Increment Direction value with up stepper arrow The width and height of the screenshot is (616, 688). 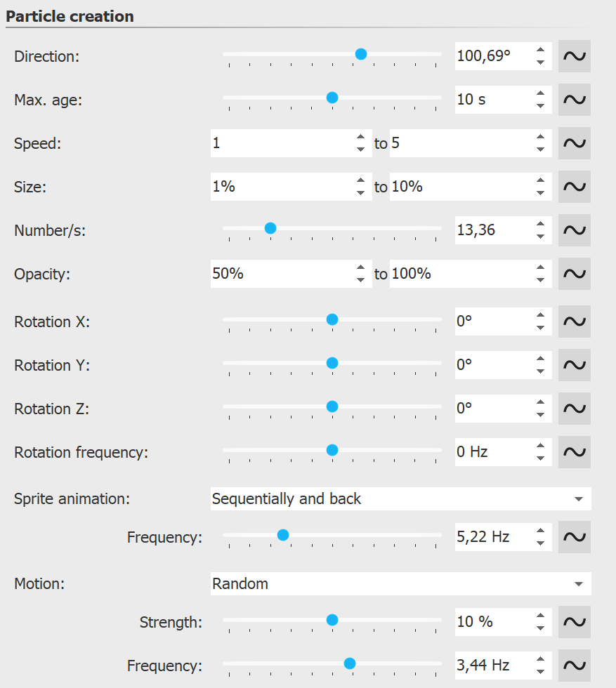pos(539,51)
